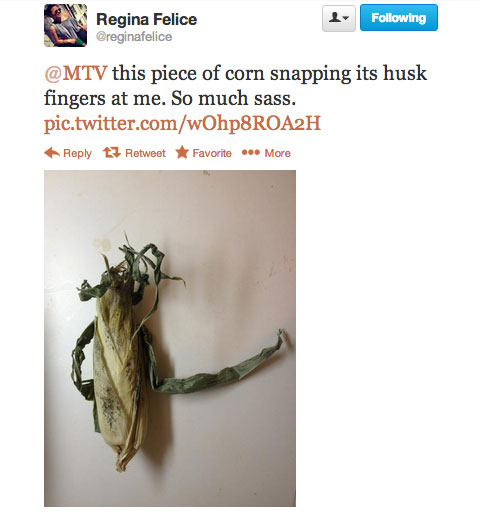
Task: Click the Retweet text label
Action: coord(145,153)
